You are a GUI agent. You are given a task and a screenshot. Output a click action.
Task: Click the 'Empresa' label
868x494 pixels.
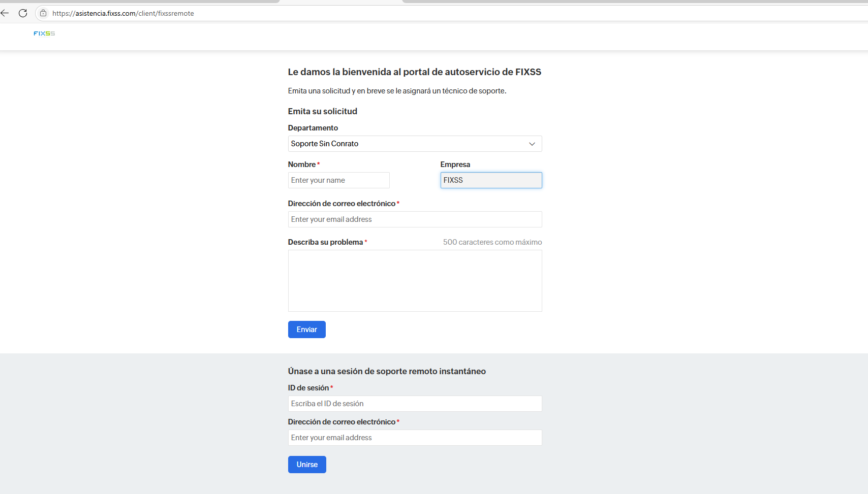455,164
